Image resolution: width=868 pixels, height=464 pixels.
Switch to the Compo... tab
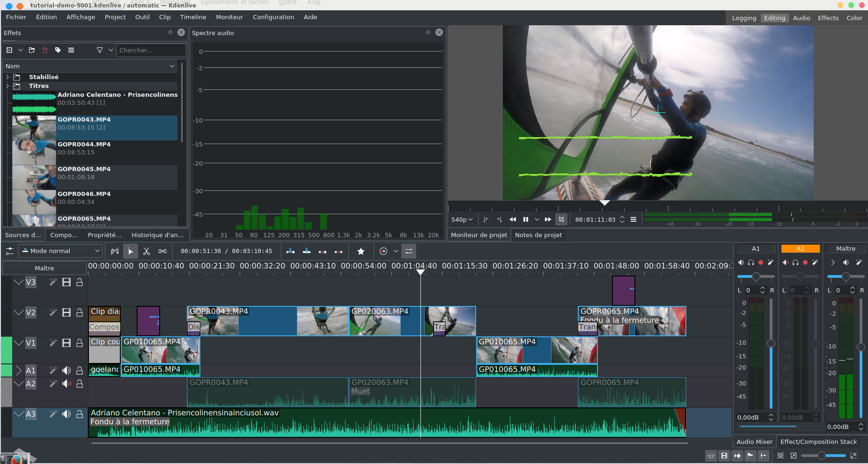(x=64, y=235)
